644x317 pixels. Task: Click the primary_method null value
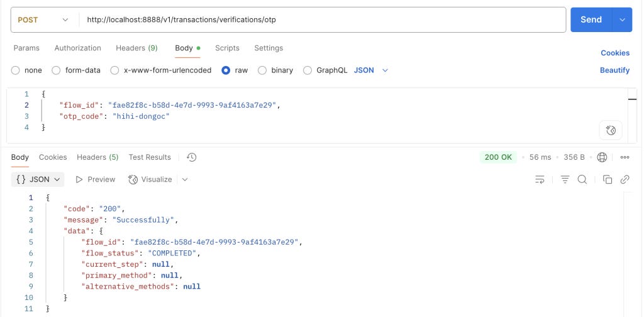(x=170, y=275)
